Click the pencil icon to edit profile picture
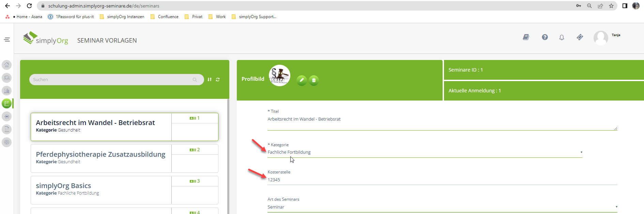 click(302, 80)
